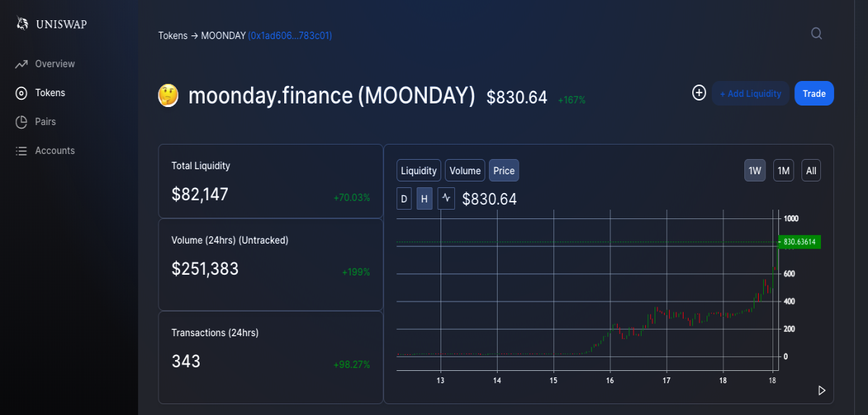The image size is (868, 415).
Task: Click the +199% volume change
Action: (356, 273)
